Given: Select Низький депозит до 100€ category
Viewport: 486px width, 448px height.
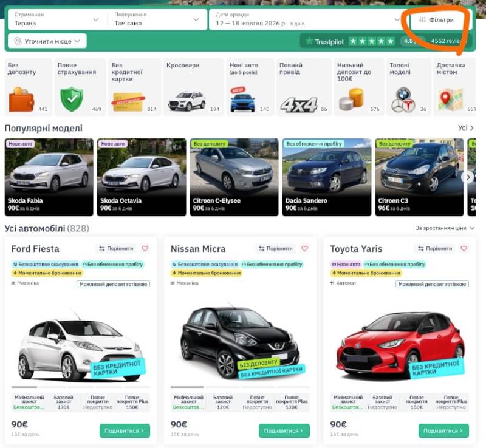Looking at the screenshot, I should 359,87.
